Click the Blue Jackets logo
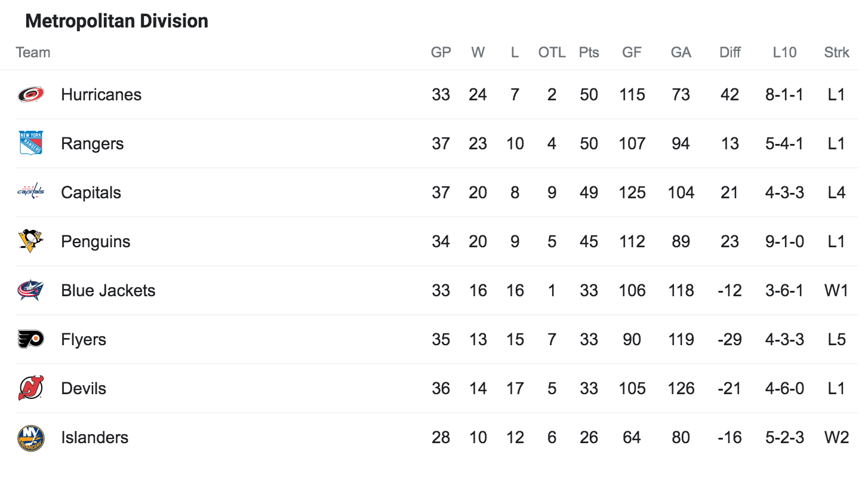This screenshot has height=479, width=868. [30, 290]
